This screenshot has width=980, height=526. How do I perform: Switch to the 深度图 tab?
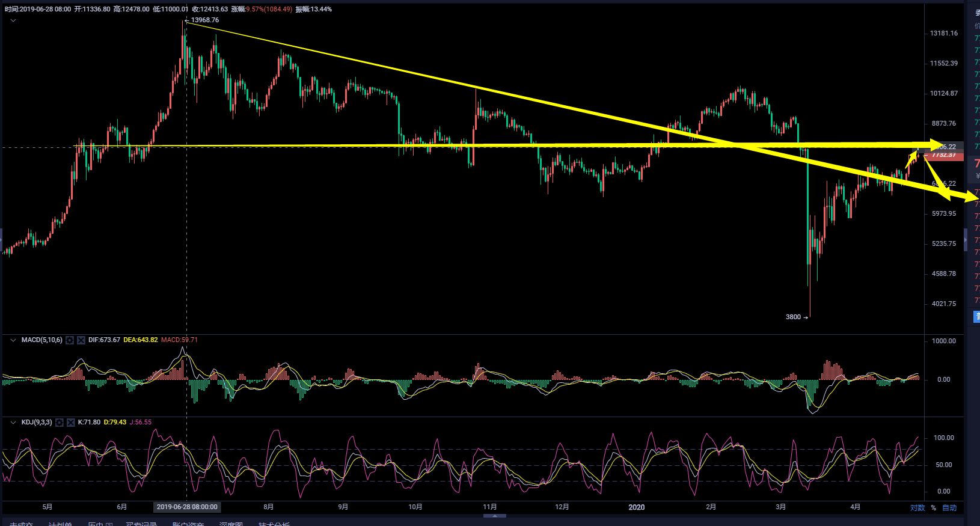231,524
